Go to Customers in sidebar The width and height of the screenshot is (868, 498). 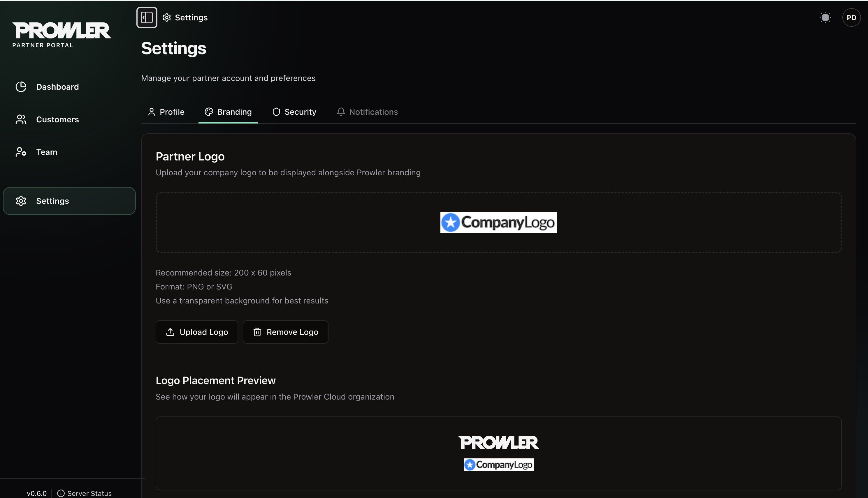pos(69,119)
